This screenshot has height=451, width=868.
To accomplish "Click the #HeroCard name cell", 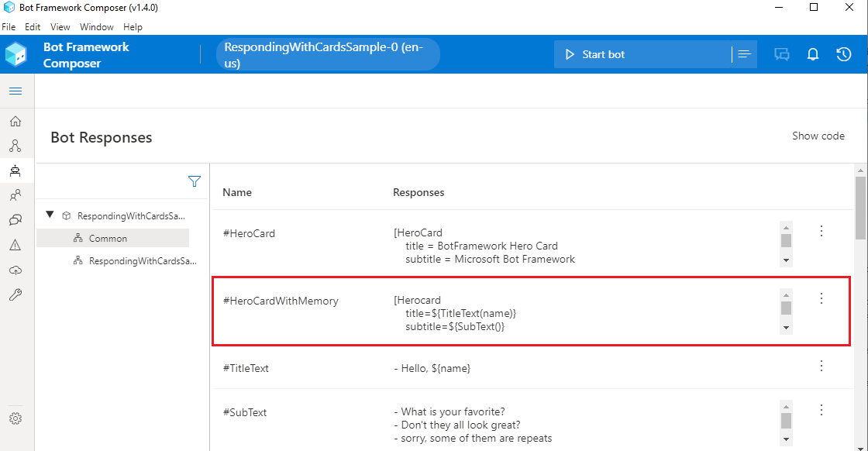I will tap(249, 233).
